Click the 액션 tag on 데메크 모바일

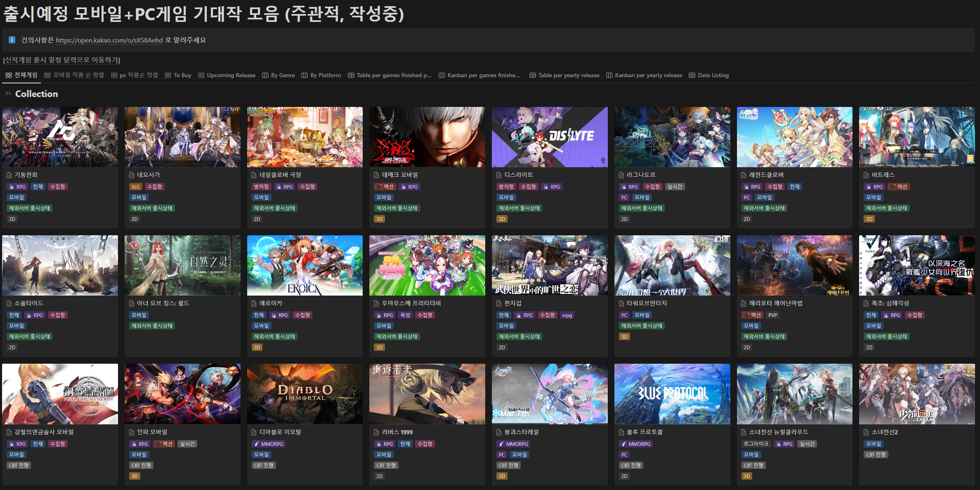click(385, 187)
